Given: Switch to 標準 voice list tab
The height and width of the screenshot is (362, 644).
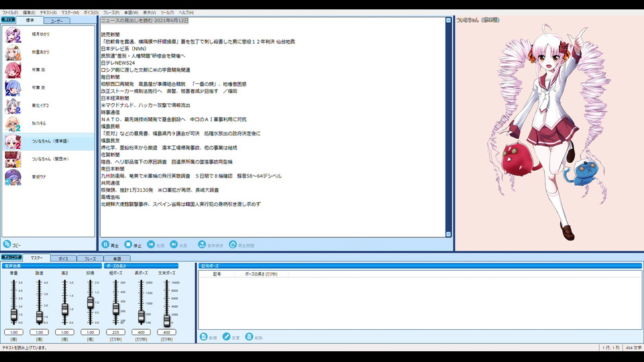Looking at the screenshot, I should point(30,20).
